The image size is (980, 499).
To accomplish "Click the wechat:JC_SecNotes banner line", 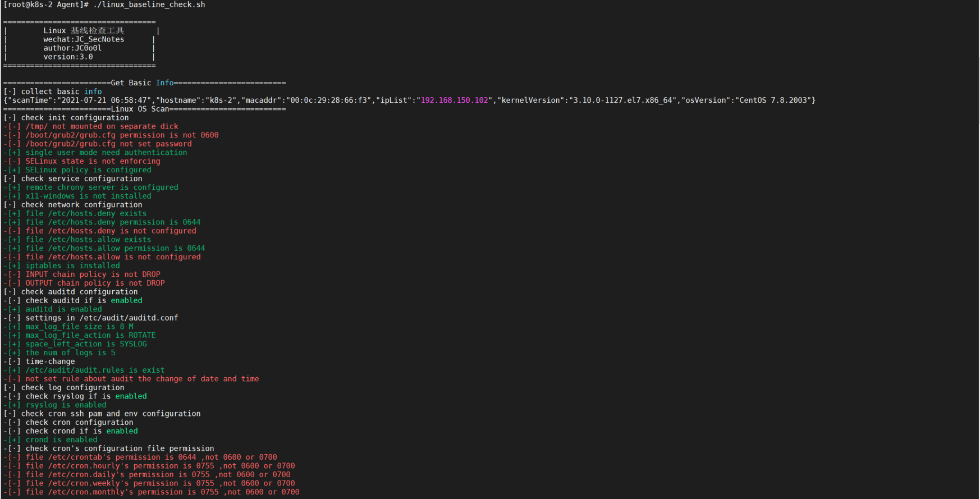I will coord(84,39).
